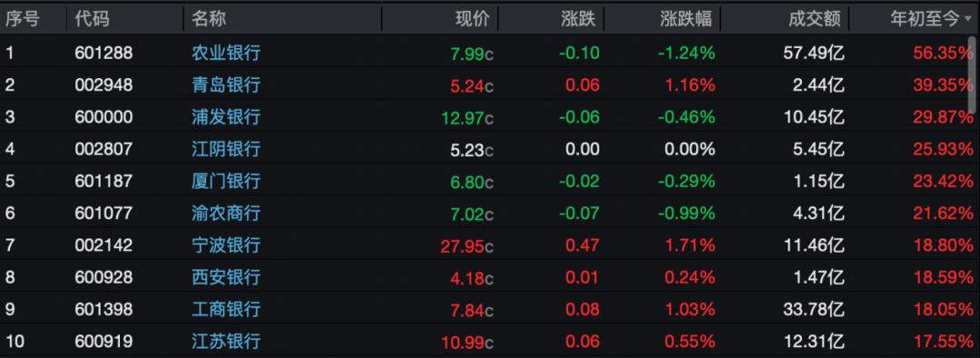Viewport: 980px width, 358px height.
Task: Select stock code 002142
Action: [x=103, y=246]
